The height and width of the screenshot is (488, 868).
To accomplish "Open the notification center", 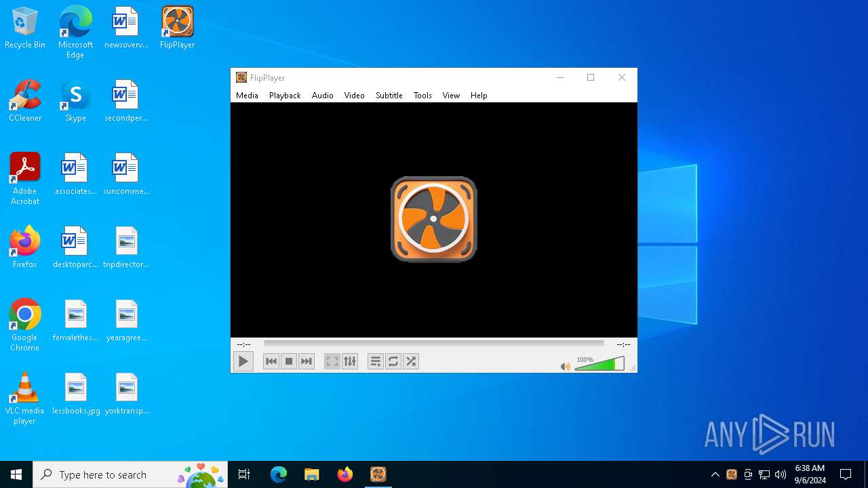I will coord(846,474).
